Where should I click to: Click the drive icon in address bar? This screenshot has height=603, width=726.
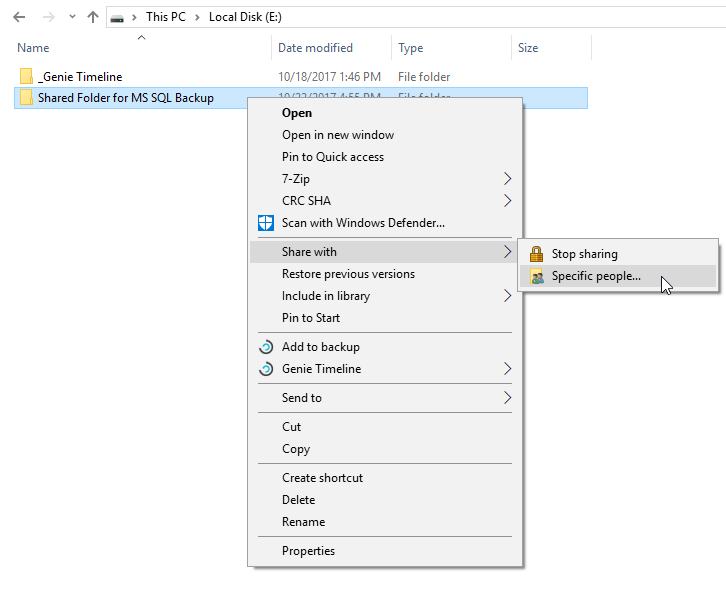click(x=117, y=18)
